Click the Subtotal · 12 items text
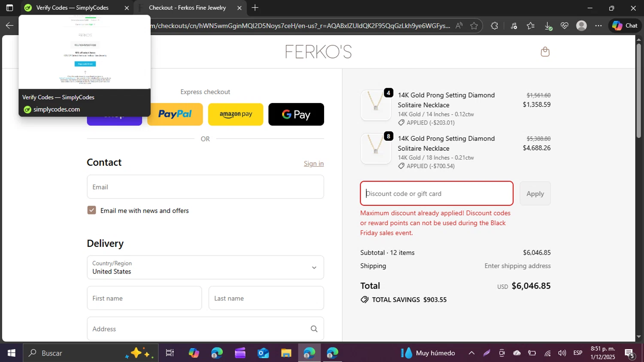The width and height of the screenshot is (644, 362). (x=387, y=252)
